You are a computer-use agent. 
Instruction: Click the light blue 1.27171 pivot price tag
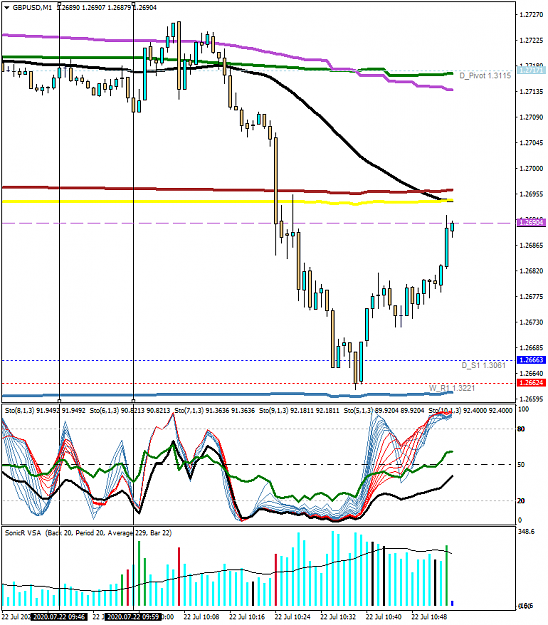531,70
